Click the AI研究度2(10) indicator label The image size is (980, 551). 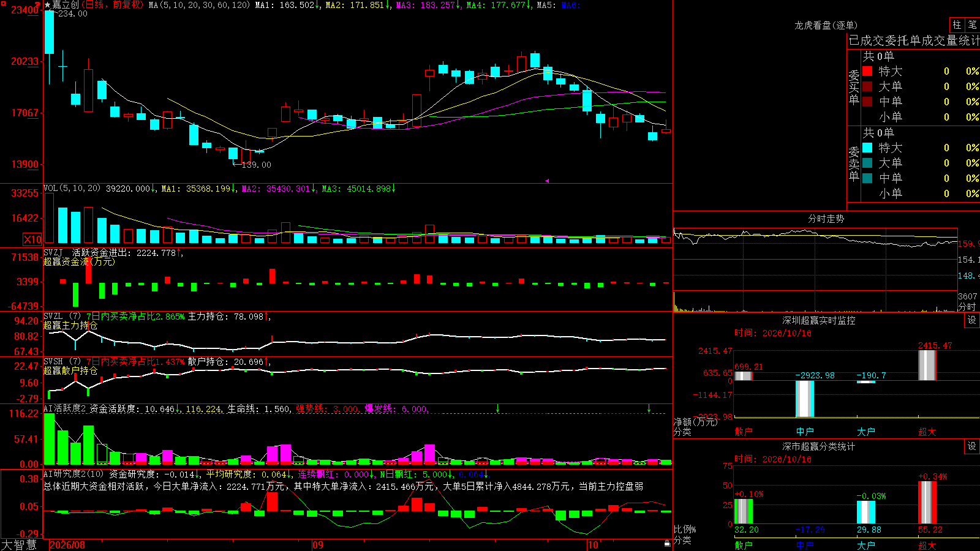coord(73,473)
